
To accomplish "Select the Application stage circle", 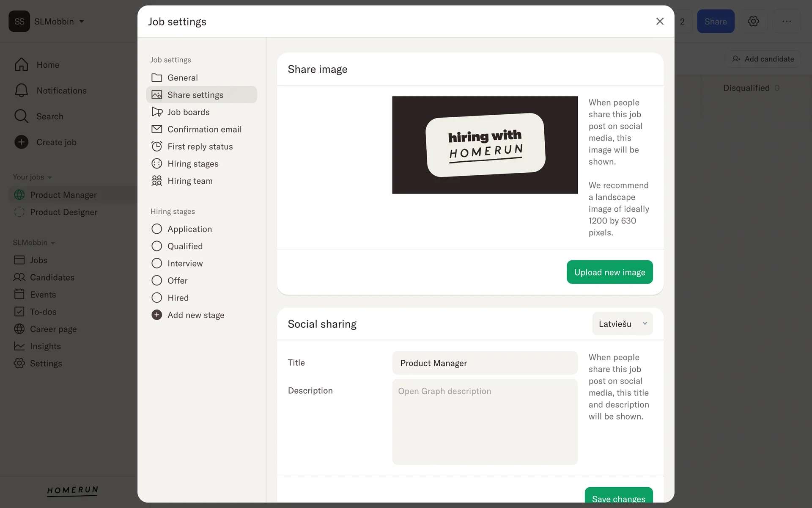I will 157,229.
